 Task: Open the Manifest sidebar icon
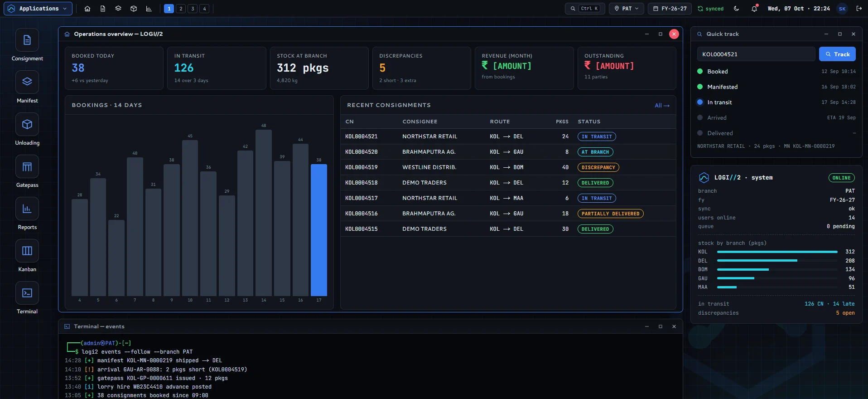click(27, 82)
